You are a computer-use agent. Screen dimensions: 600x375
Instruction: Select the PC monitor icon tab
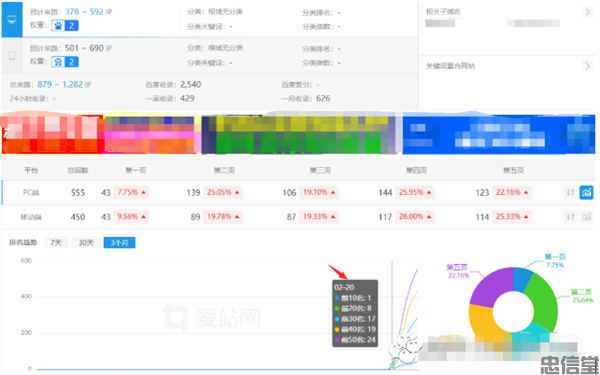12,19
